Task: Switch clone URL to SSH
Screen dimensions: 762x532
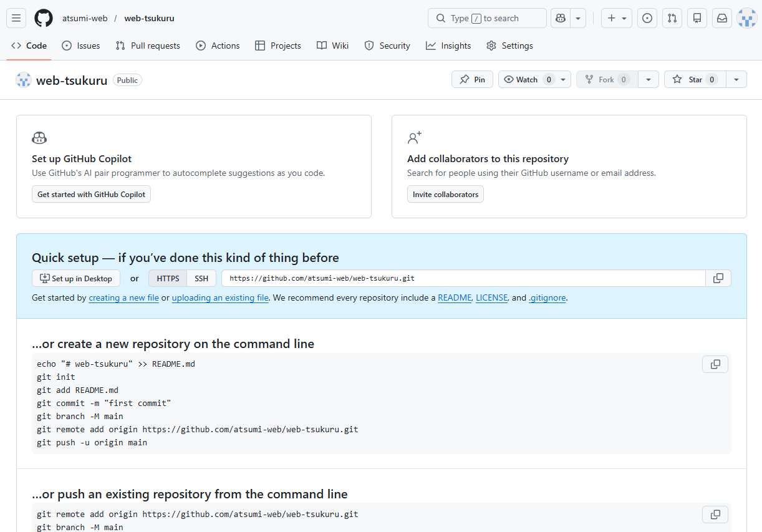Action: coord(201,278)
